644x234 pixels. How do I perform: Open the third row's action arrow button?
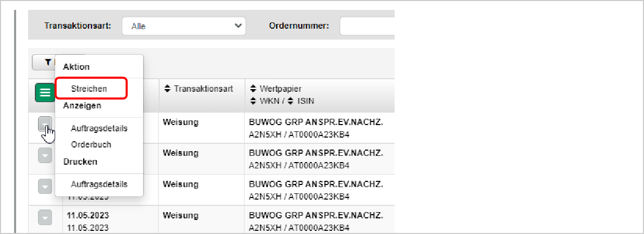[x=45, y=186]
